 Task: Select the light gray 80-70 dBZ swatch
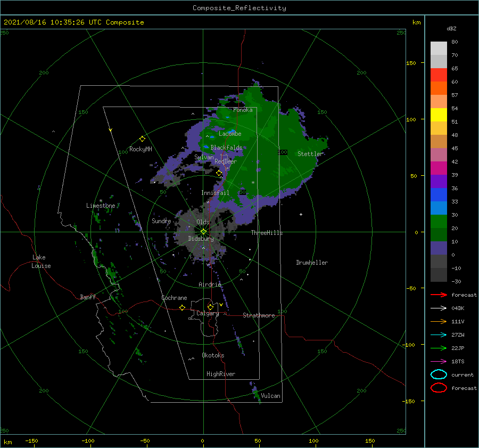tap(439, 48)
